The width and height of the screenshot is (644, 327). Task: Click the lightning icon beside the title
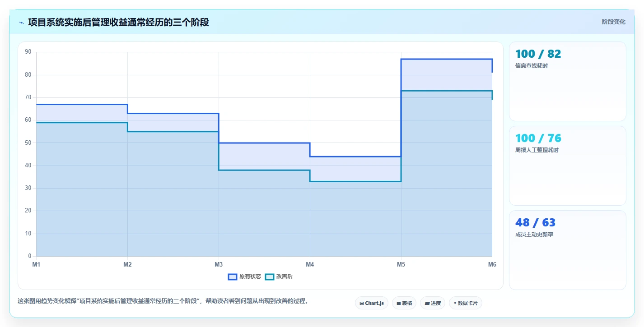22,23
